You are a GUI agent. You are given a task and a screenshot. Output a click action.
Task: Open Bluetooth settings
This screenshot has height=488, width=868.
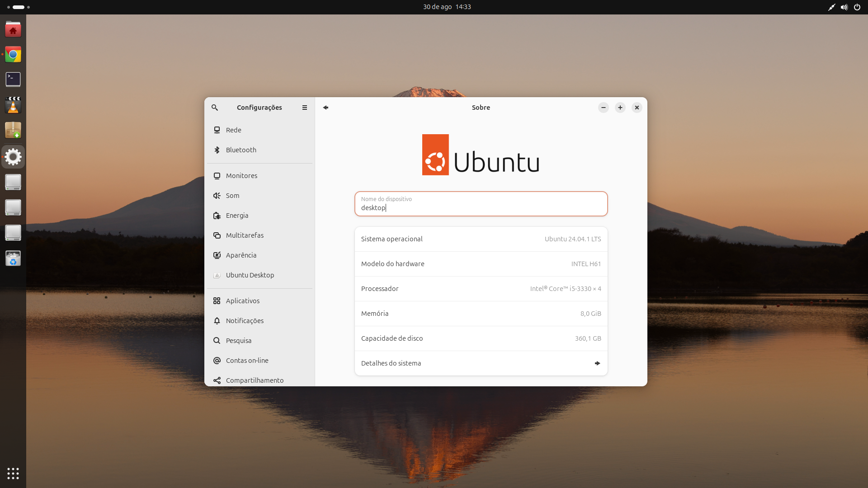(x=259, y=150)
